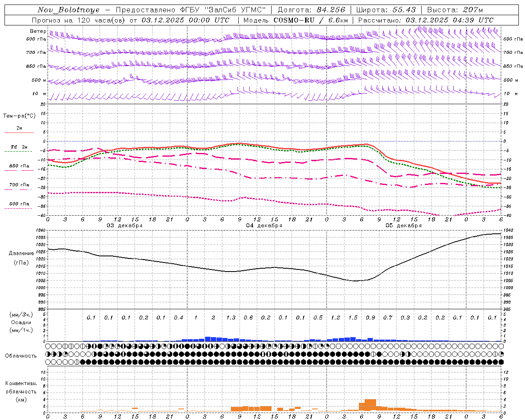Click the 3-hour precipitation value 0.3
Viewport: 525px width, 420px height.
click(x=405, y=317)
